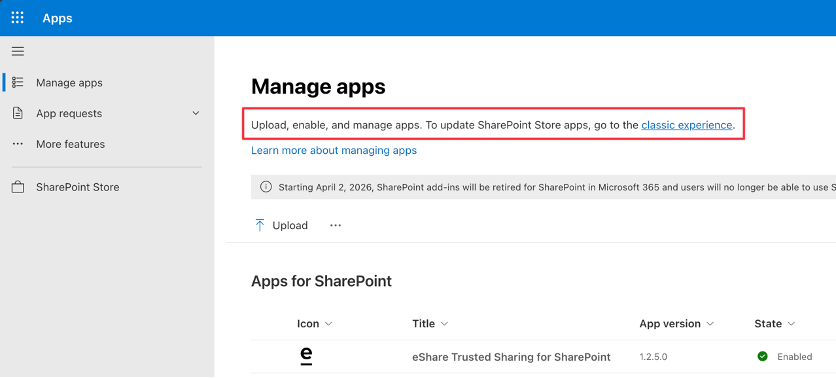
Task: Click the Upload button label
Action: [x=290, y=226]
